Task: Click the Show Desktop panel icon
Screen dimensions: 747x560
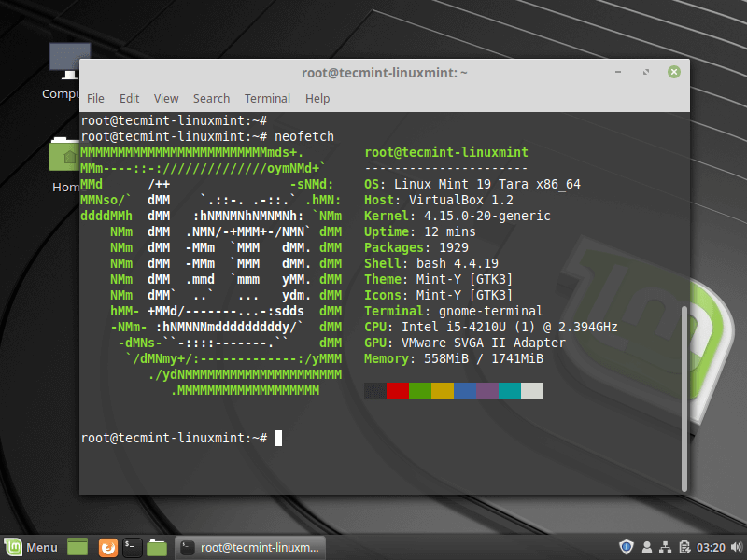Action: coord(78,547)
